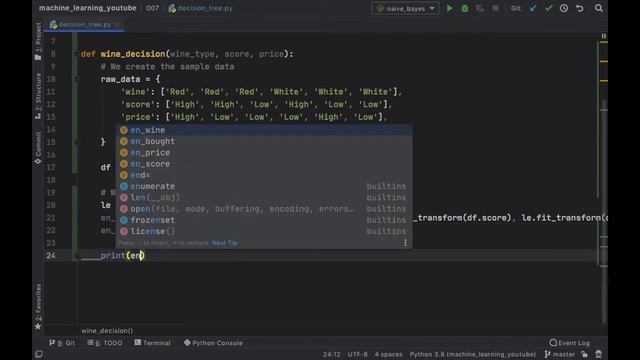640x360 pixels.
Task: Show Git history clock icon
Action: (x=564, y=8)
